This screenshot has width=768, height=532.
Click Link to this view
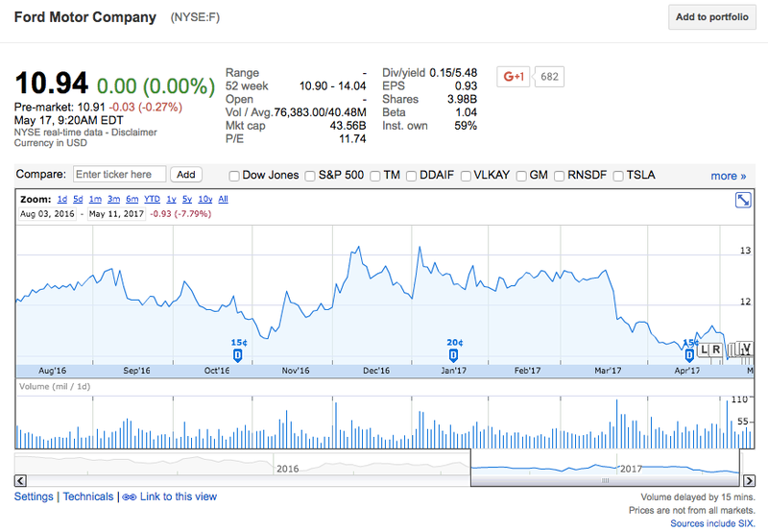(x=179, y=496)
